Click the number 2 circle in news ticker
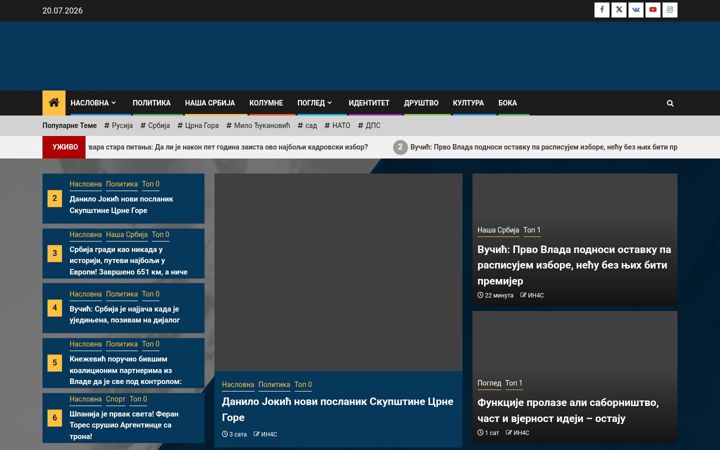 point(400,147)
